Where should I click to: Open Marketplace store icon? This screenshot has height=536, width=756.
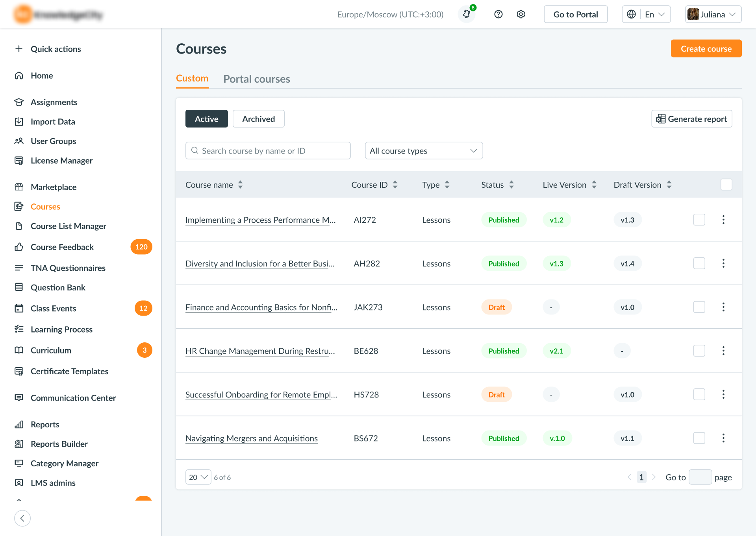click(19, 187)
